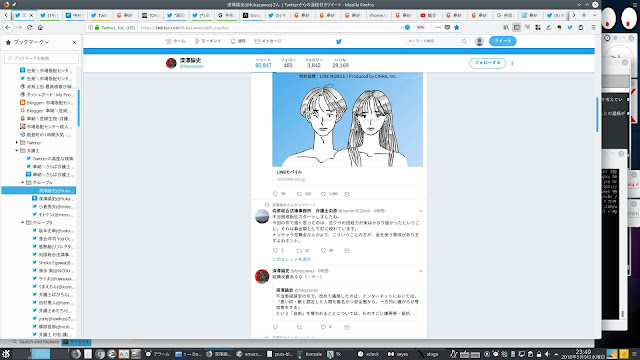Screen dimensions: 640x360
Task: Click the volume icon in the system tray
Action: tap(548, 354)
